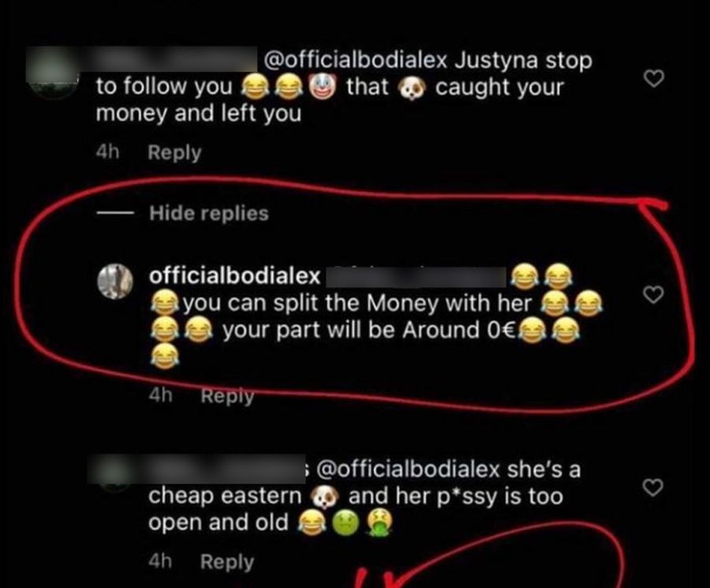The height and width of the screenshot is (588, 710).
Task: Like officialbodialex's reply about splitting money
Action: click(x=654, y=294)
